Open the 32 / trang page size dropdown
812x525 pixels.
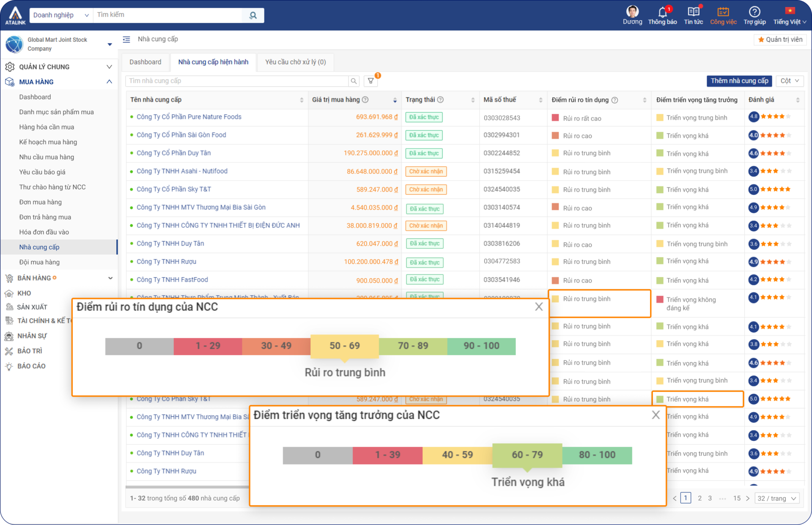pyautogui.click(x=777, y=498)
